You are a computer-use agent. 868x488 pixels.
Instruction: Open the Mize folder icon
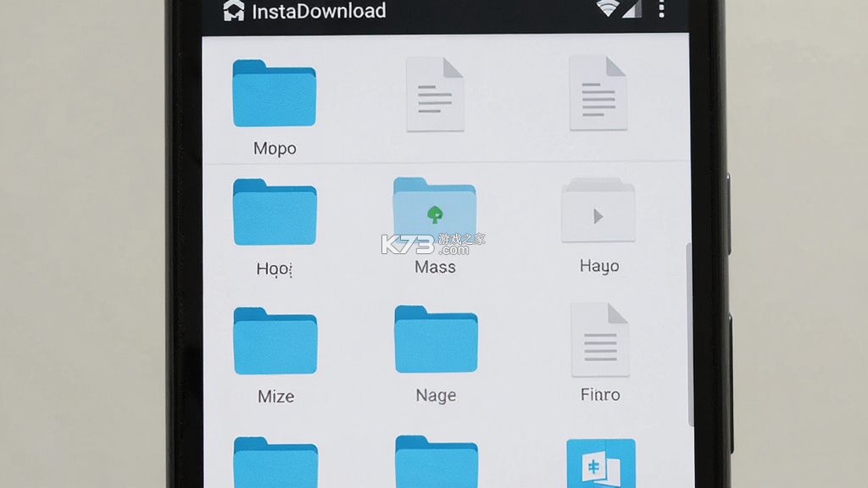275,341
